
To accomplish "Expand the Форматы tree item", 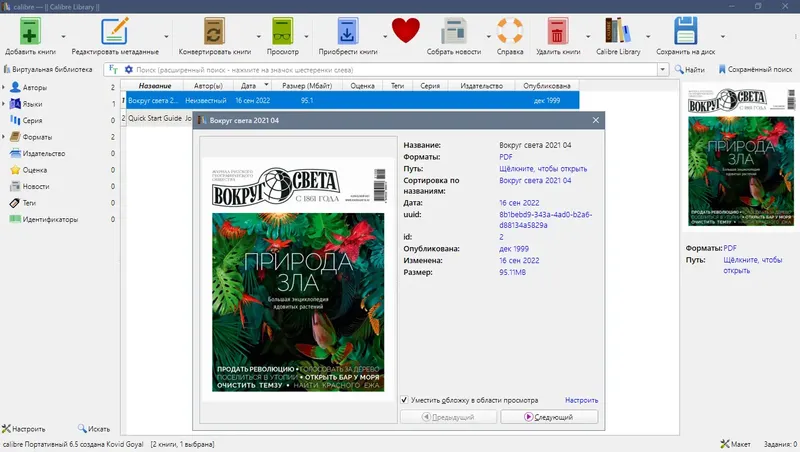I will pos(4,137).
